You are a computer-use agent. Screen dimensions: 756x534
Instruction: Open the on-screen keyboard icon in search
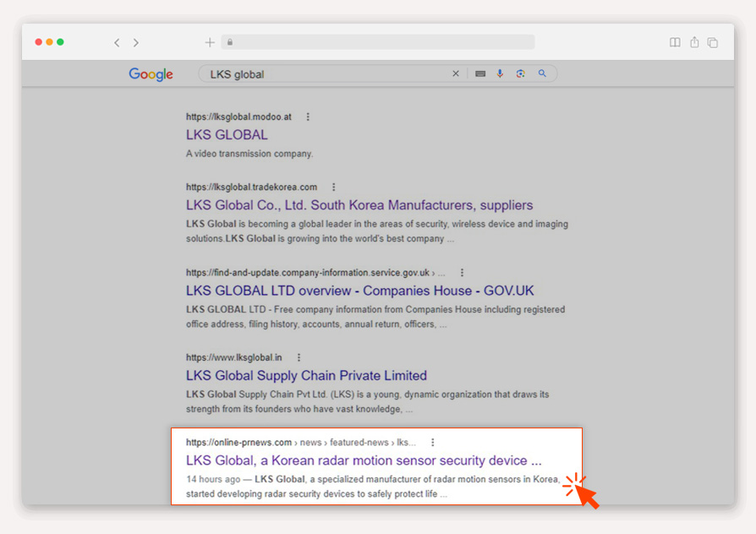pyautogui.click(x=480, y=74)
